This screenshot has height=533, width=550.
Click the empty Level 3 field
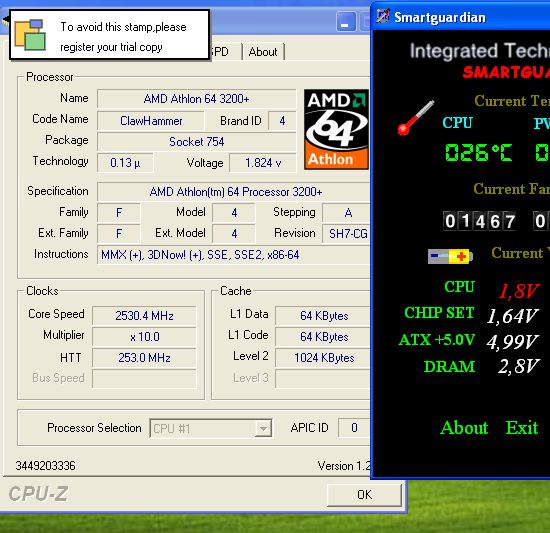323,379
